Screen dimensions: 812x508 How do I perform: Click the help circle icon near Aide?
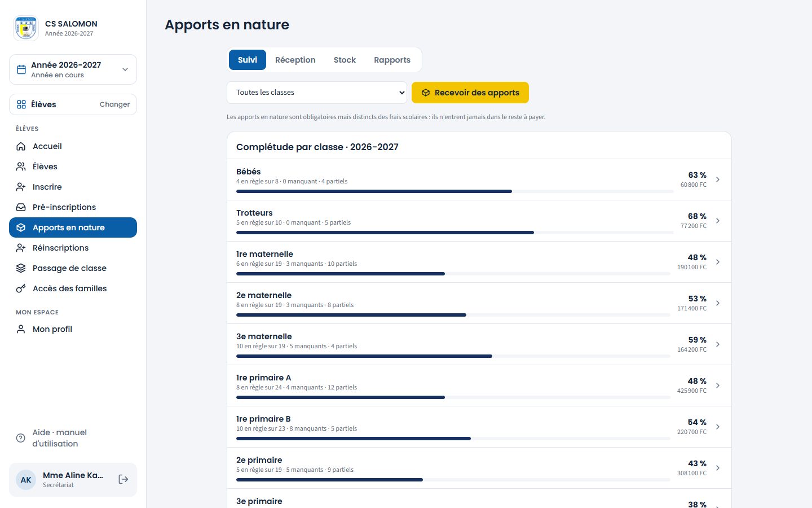pos(21,438)
